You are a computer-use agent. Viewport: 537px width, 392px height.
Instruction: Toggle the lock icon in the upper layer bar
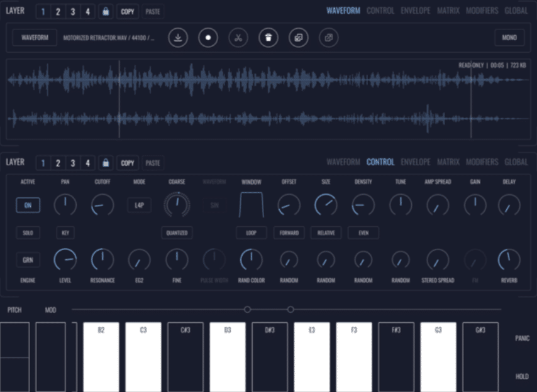106,12
